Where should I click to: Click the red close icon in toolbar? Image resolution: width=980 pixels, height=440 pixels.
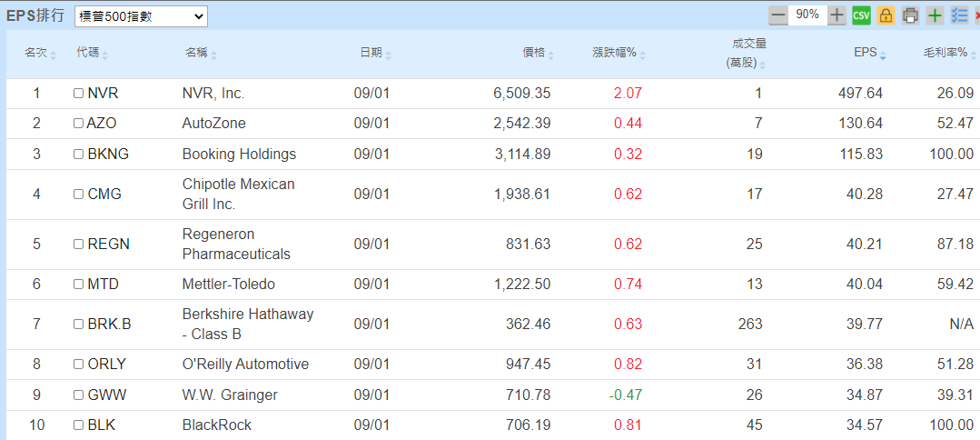click(976, 15)
